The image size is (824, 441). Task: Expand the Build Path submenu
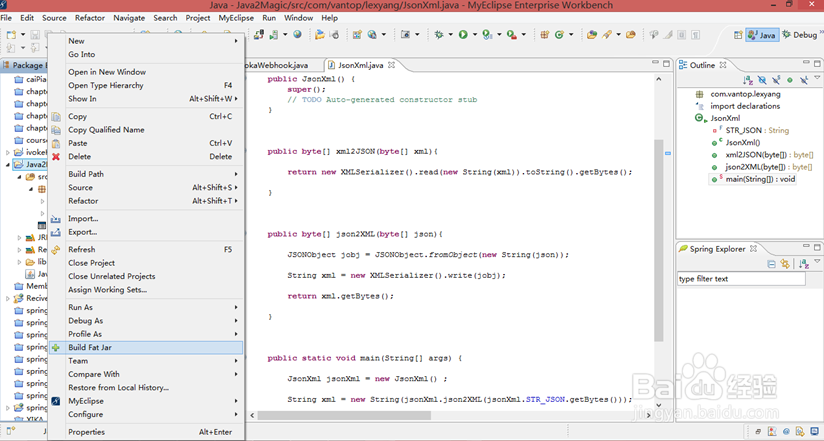coord(236,174)
